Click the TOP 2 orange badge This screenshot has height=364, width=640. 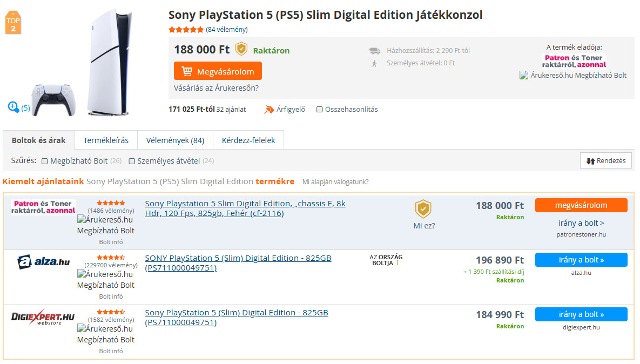click(x=13, y=23)
